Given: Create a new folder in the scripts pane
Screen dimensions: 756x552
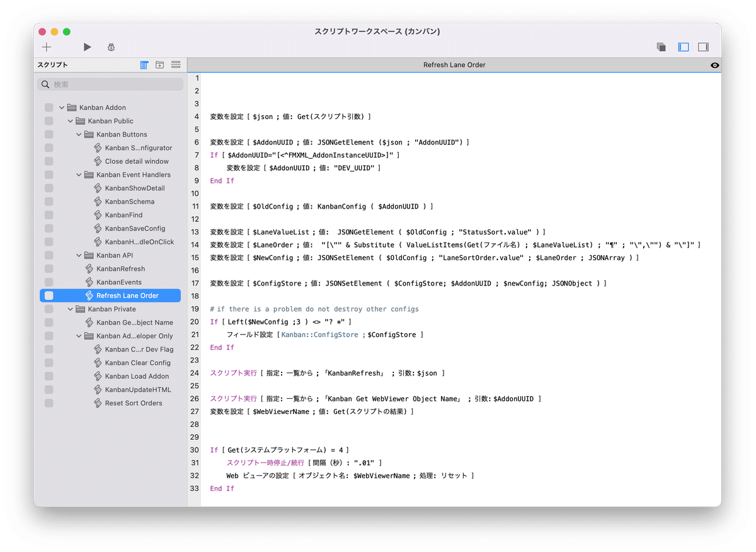Looking at the screenshot, I should coord(159,64).
